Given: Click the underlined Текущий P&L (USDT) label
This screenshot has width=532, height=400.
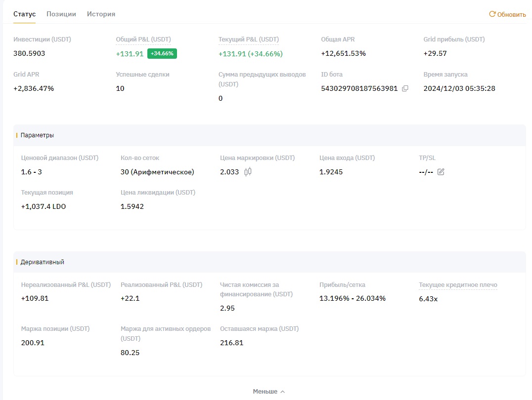Looking at the screenshot, I should coord(248,39).
